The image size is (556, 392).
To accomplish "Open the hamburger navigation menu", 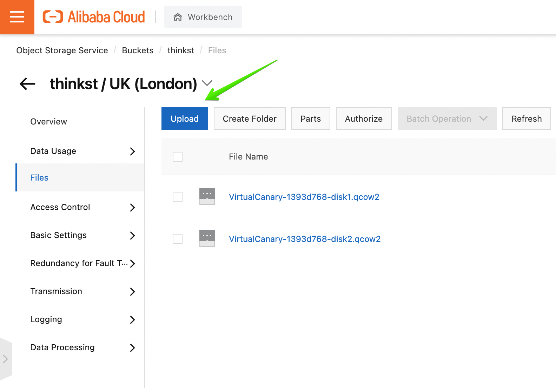I will (17, 17).
